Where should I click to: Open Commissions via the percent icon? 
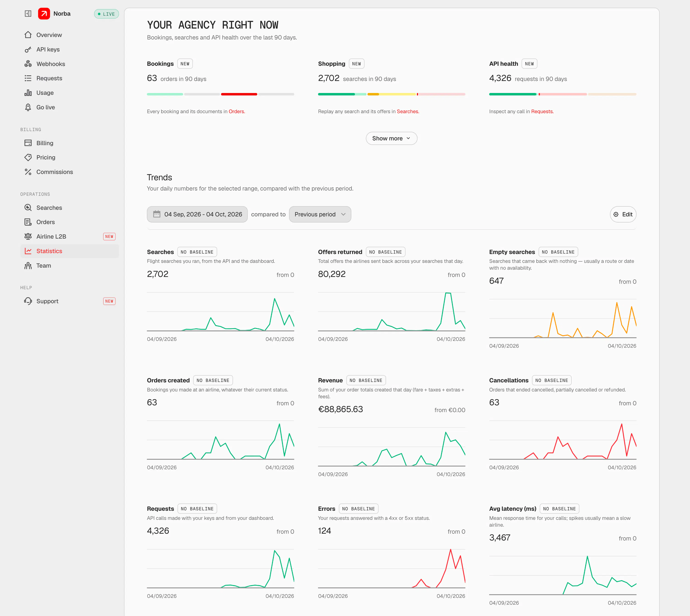(x=28, y=172)
